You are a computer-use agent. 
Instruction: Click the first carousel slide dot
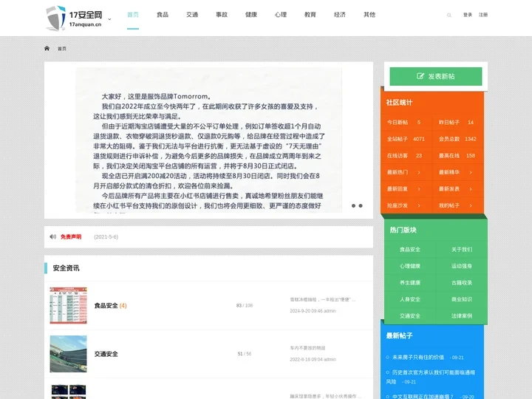(353, 205)
